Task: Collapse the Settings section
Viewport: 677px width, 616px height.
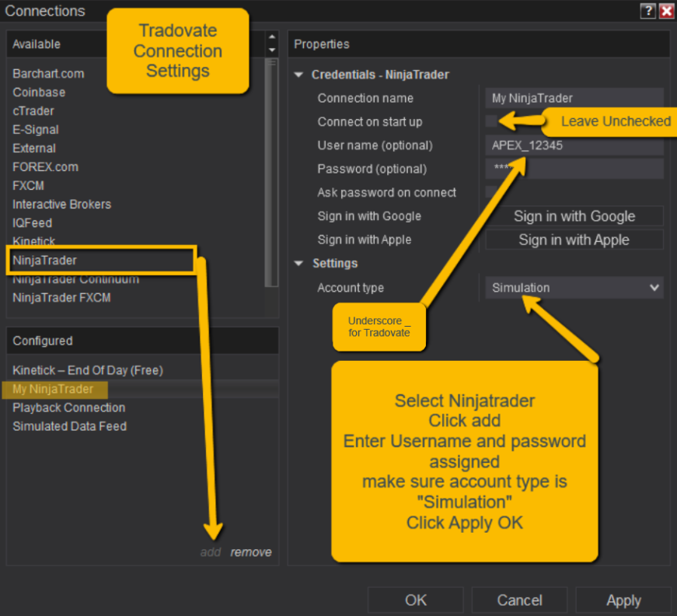Action: click(298, 264)
